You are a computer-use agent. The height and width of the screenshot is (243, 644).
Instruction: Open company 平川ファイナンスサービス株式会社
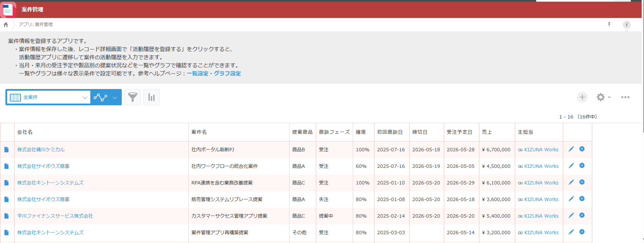pyautogui.click(x=55, y=216)
